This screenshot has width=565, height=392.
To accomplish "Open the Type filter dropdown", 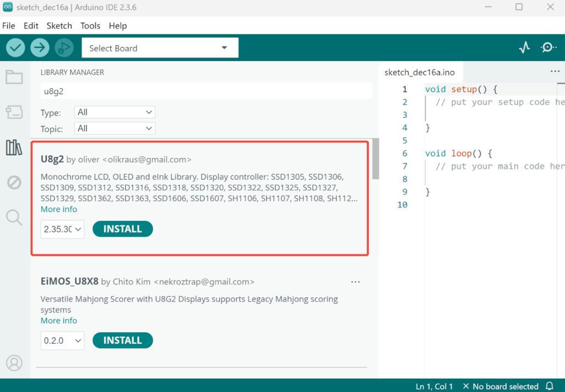I will 115,112.
